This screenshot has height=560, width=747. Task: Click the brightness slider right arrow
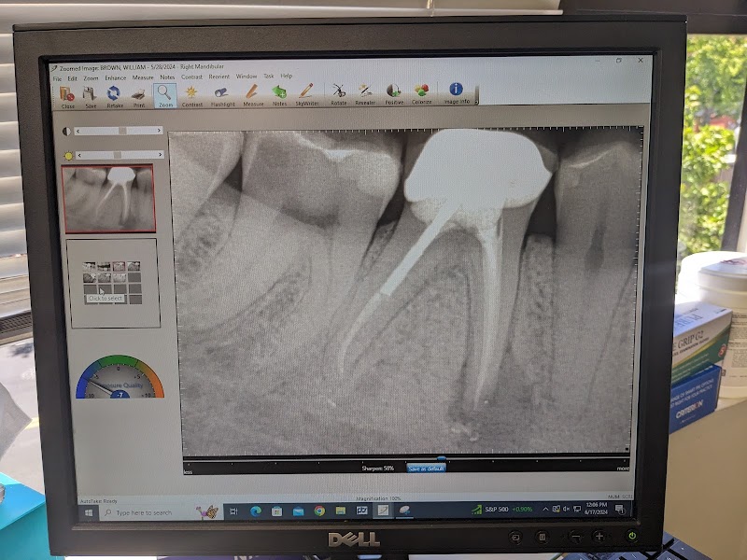point(160,154)
